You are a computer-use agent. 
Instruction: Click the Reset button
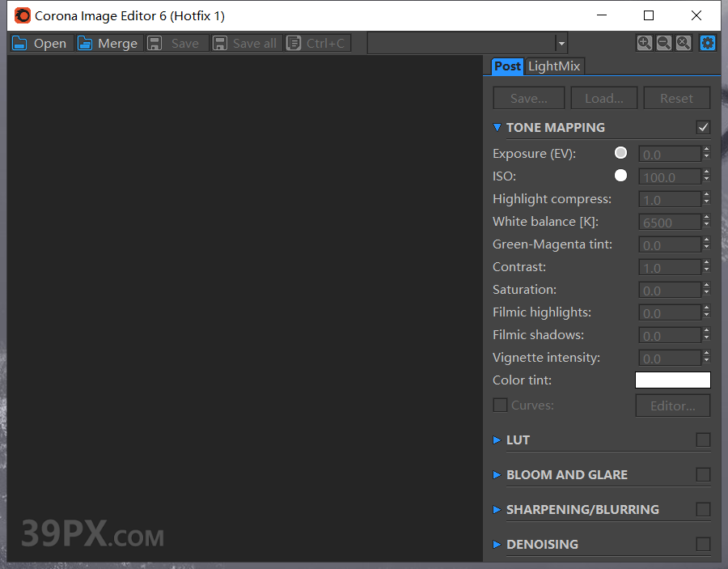(x=676, y=97)
